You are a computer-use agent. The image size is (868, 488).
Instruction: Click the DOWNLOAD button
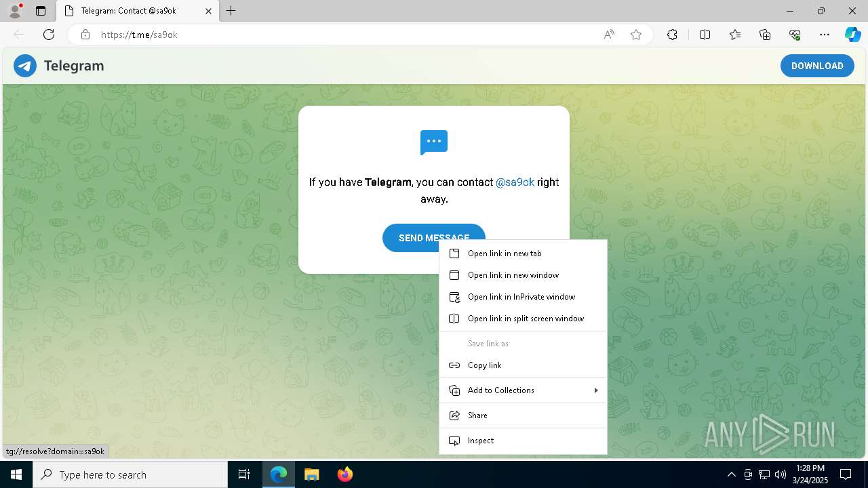pyautogui.click(x=817, y=66)
